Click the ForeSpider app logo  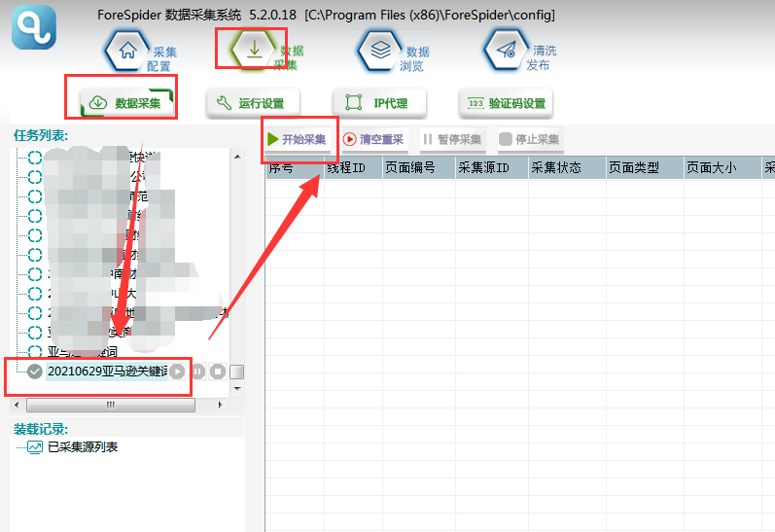tap(34, 27)
